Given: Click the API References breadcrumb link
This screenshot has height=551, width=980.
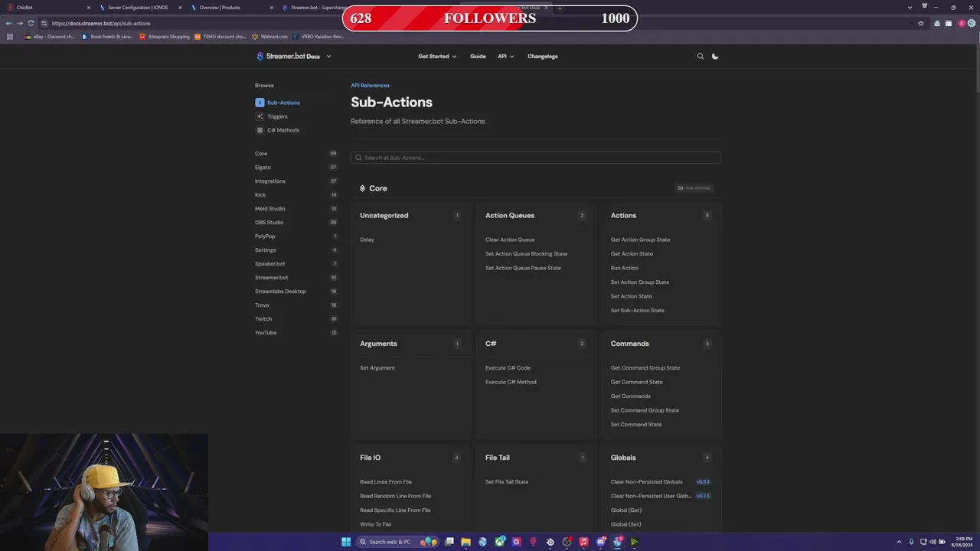Looking at the screenshot, I should point(370,86).
